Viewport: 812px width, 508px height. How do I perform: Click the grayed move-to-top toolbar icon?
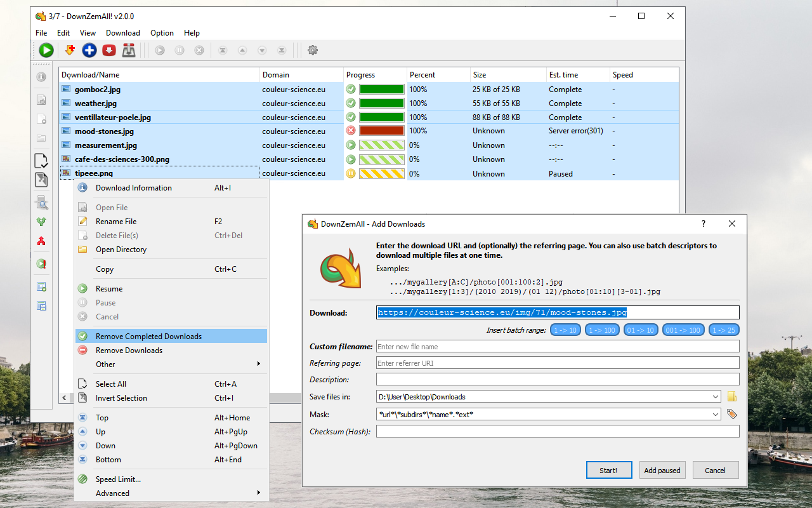[x=223, y=50]
